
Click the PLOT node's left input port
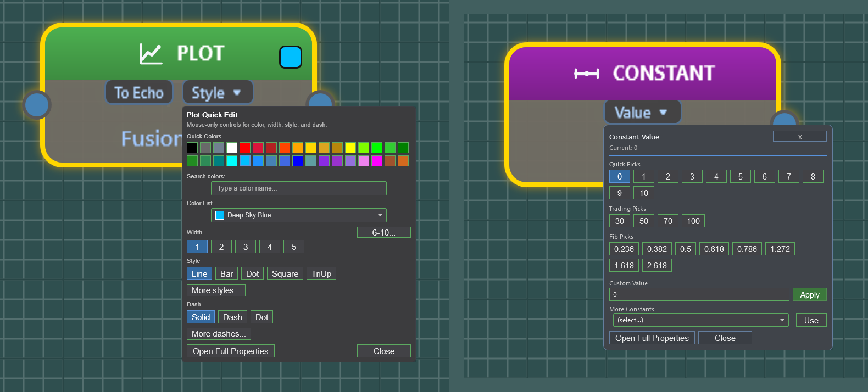37,105
